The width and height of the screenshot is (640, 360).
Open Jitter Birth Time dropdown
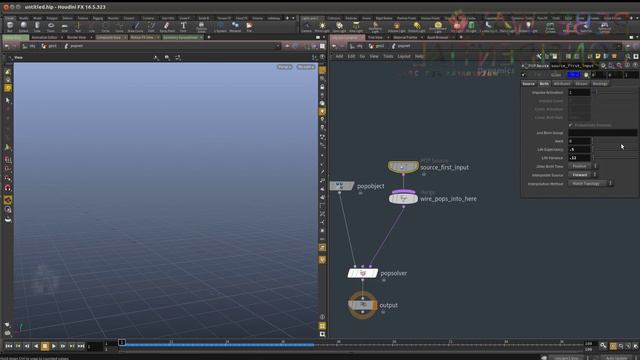pos(583,166)
